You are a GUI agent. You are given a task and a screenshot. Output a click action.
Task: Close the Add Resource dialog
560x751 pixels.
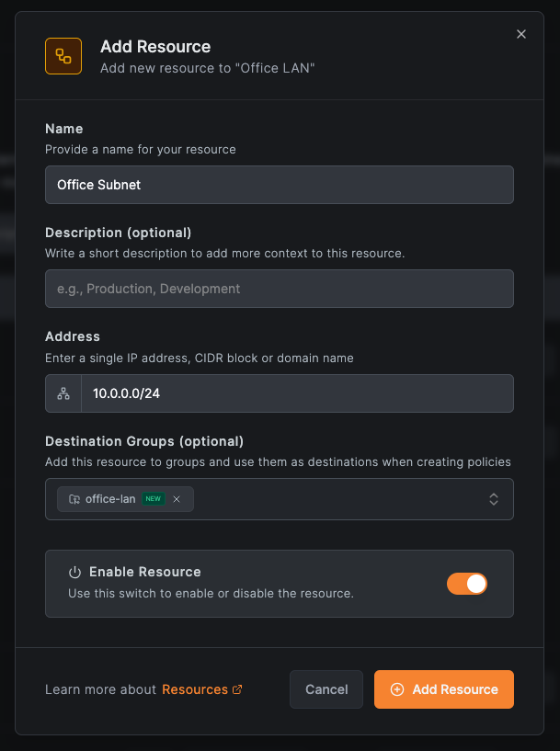click(521, 34)
